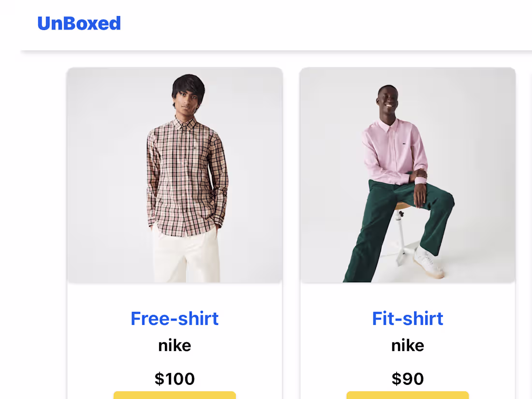This screenshot has height=399, width=532.
Task: Select the Fit-shirt product card
Action: [407, 232]
